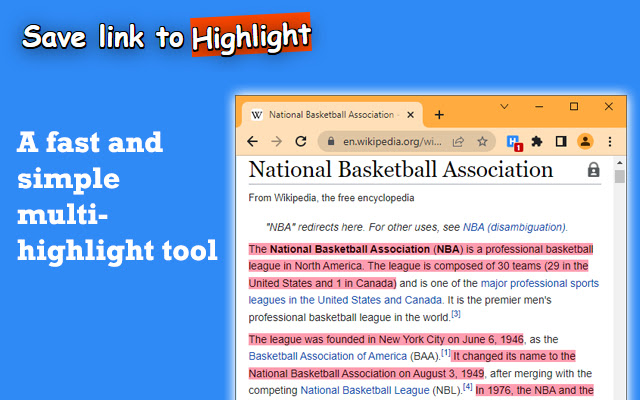Click citation reference [3]
Image resolution: width=640 pixels, height=400 pixels.
456,314
